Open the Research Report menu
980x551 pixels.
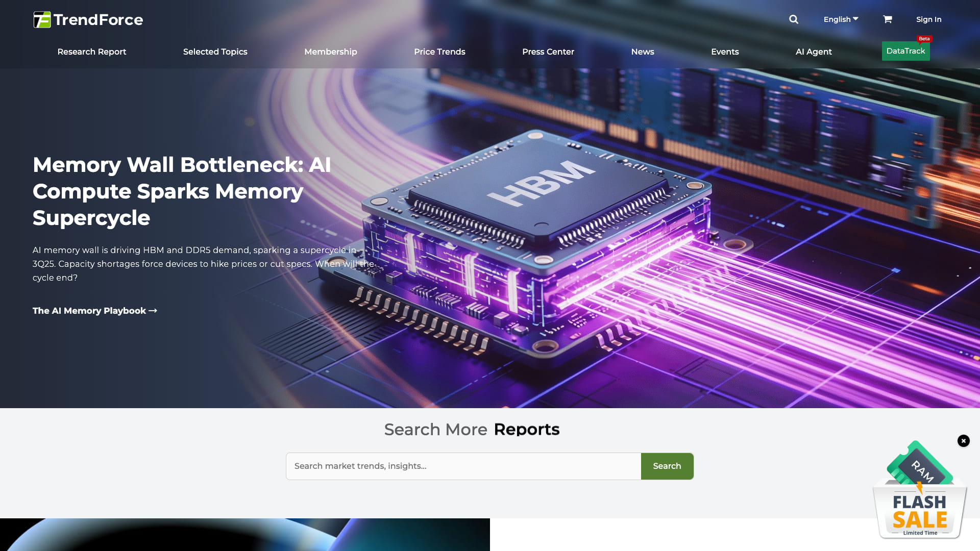coord(91,52)
